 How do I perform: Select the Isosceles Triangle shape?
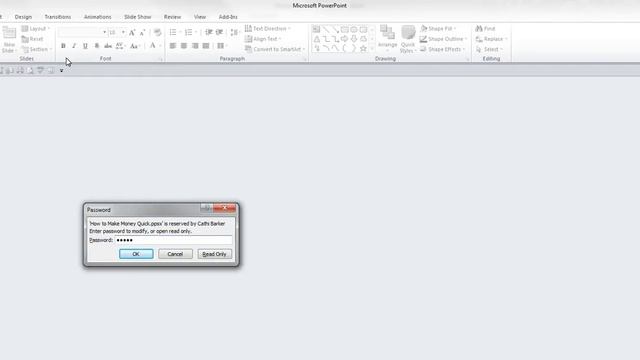[x=316, y=39]
